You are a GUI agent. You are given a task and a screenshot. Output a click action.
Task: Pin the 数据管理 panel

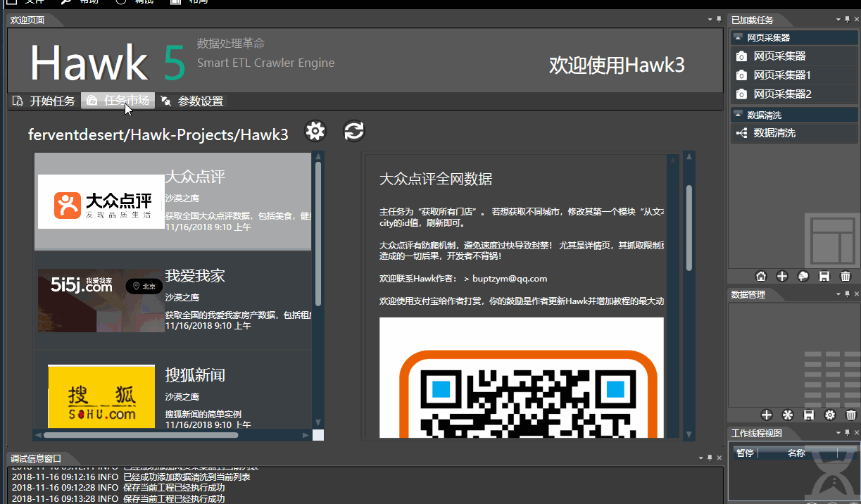[x=847, y=294]
